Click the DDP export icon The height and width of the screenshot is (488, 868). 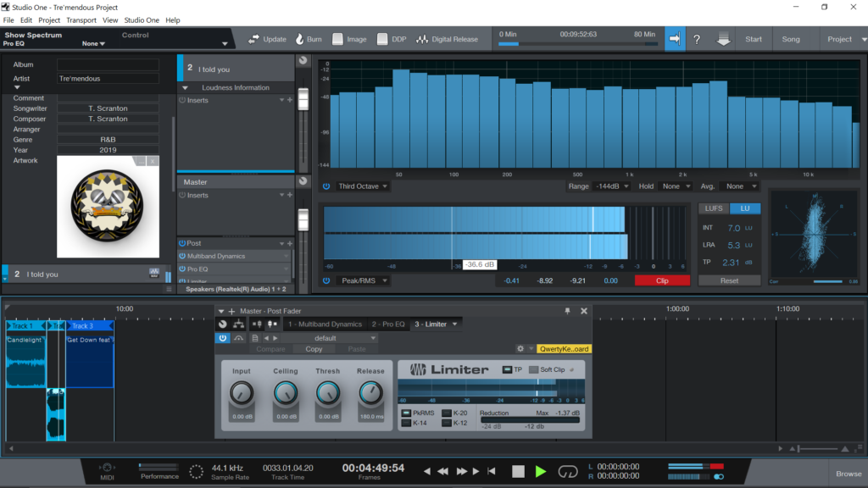coord(382,39)
